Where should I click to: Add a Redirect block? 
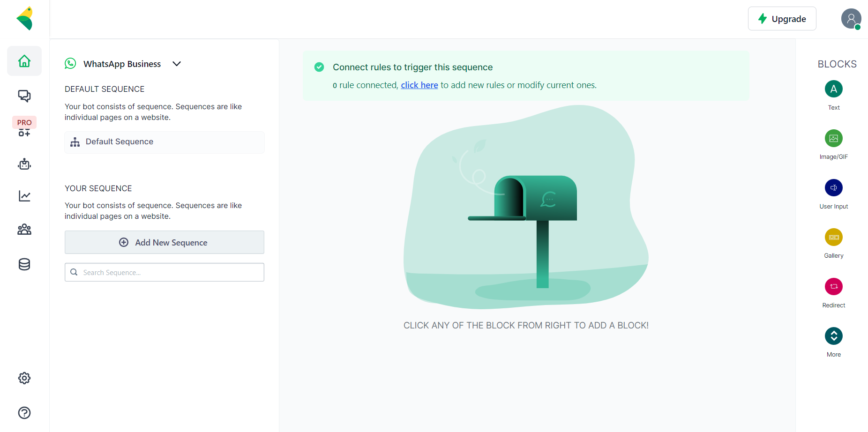click(833, 287)
